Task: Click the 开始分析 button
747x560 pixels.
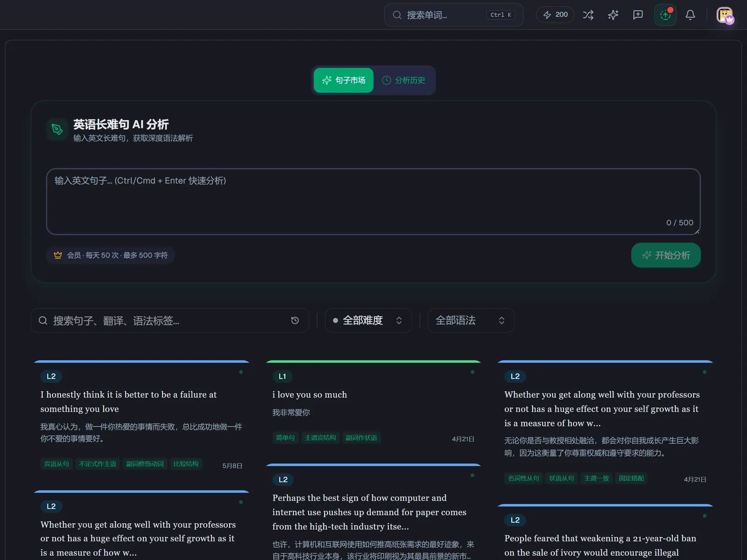Action: pyautogui.click(x=666, y=255)
